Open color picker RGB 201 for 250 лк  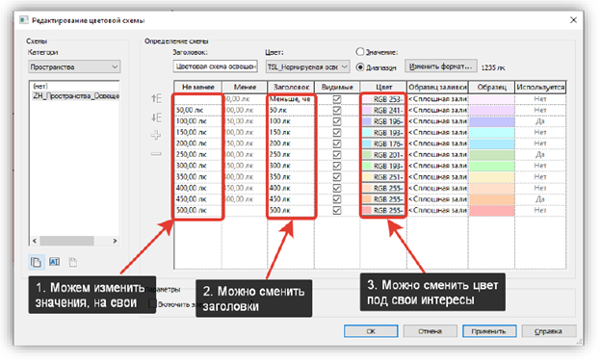pos(383,155)
